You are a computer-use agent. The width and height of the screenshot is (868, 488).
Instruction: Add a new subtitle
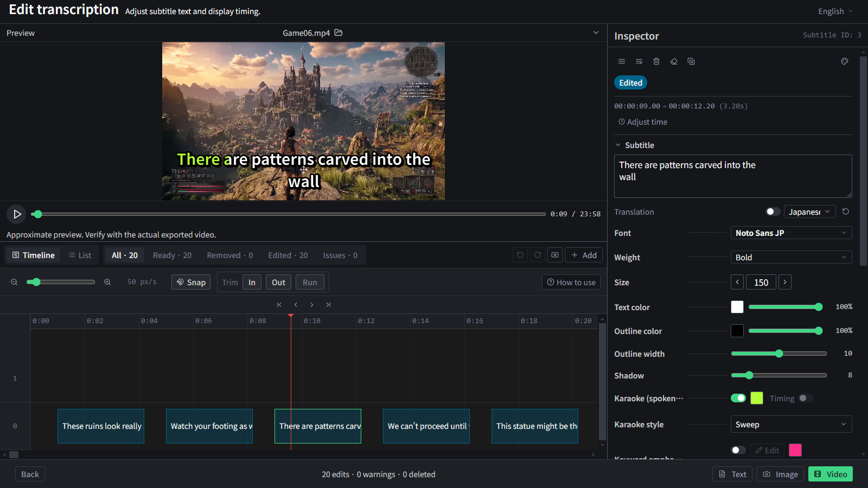[584, 255]
